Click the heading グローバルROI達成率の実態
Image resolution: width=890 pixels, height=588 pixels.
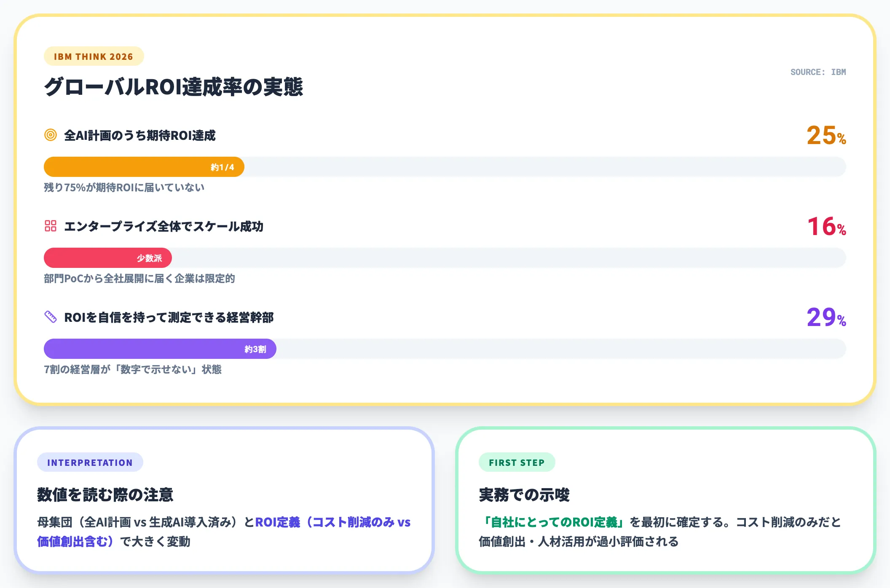(x=173, y=87)
